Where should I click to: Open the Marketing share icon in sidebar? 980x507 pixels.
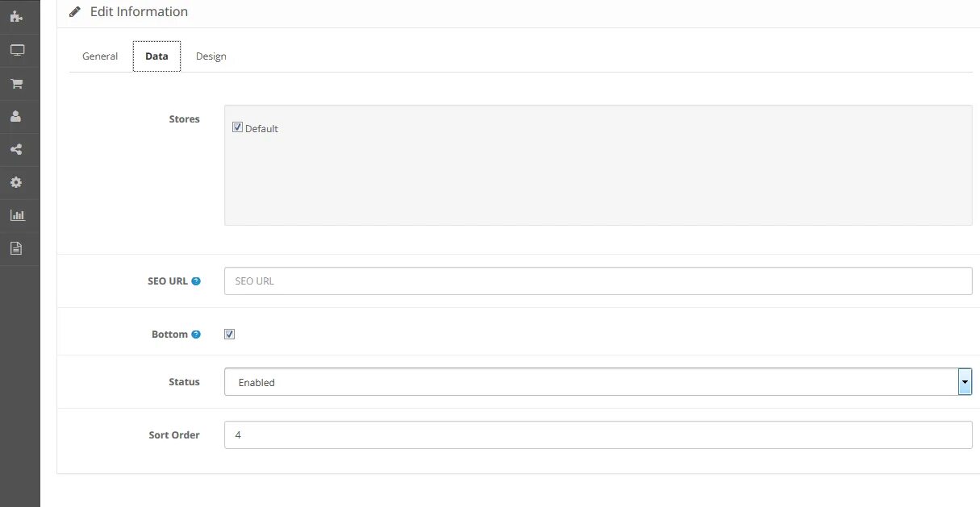16,149
